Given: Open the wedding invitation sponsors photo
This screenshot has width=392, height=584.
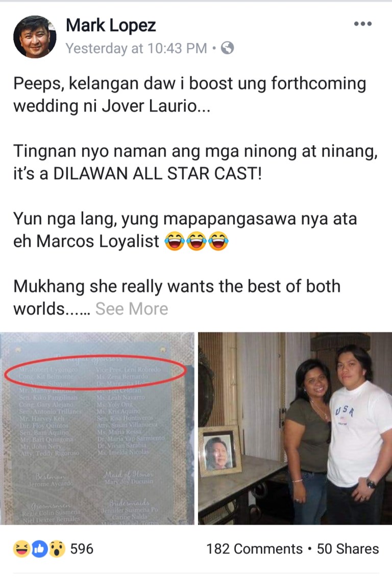Looking at the screenshot, I should 97,428.
